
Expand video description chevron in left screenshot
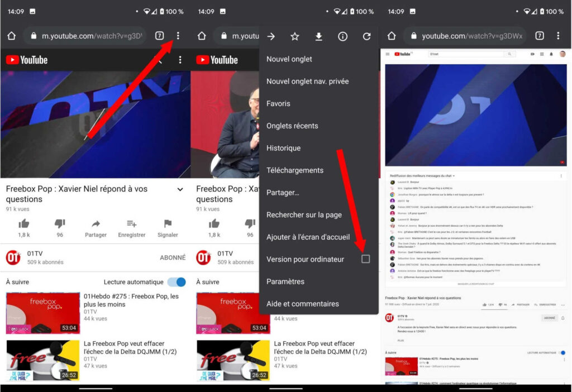coord(180,189)
